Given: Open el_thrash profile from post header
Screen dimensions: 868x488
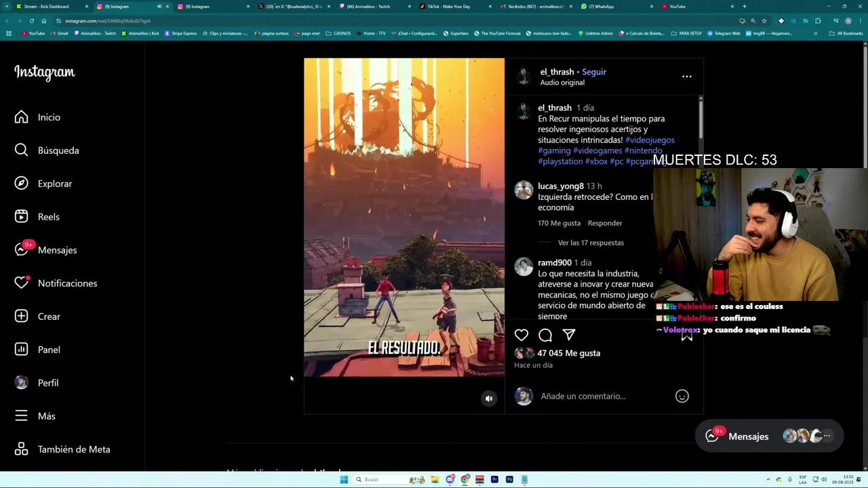Looking at the screenshot, I should (x=557, y=72).
